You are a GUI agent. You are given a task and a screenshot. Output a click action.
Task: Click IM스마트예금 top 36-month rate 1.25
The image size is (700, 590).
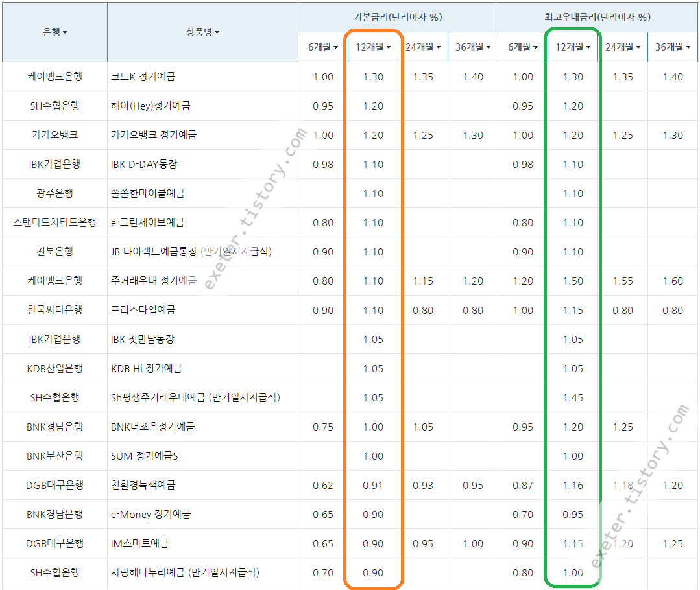pyautogui.click(x=673, y=543)
